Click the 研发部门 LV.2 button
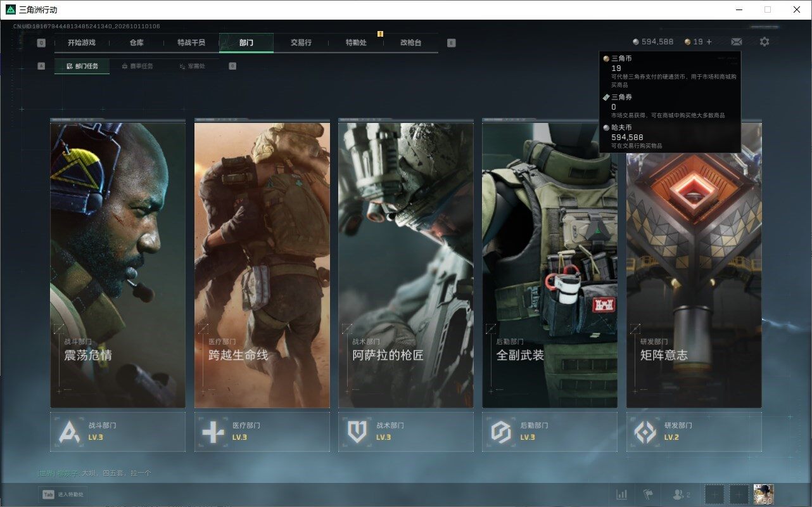Image resolution: width=812 pixels, height=507 pixels. tap(694, 432)
